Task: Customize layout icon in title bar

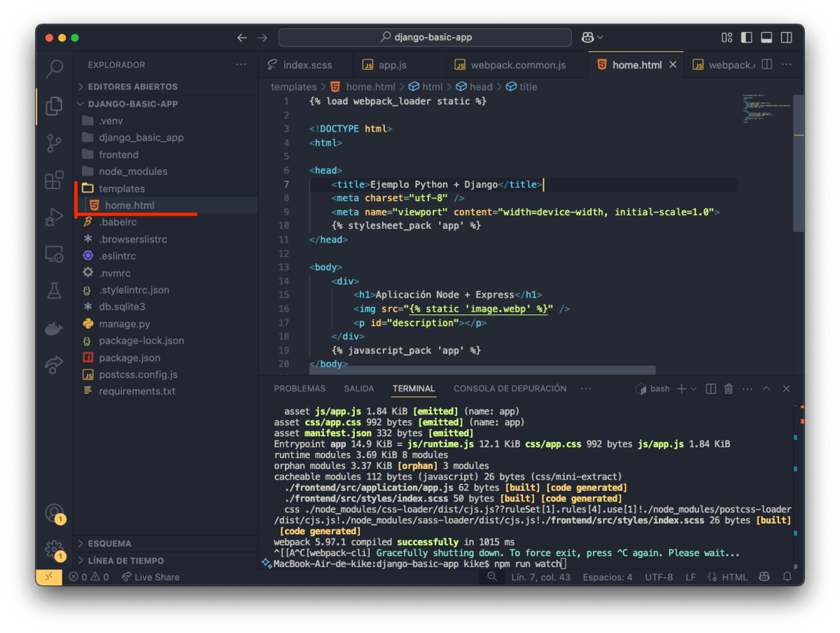Action: coord(727,37)
